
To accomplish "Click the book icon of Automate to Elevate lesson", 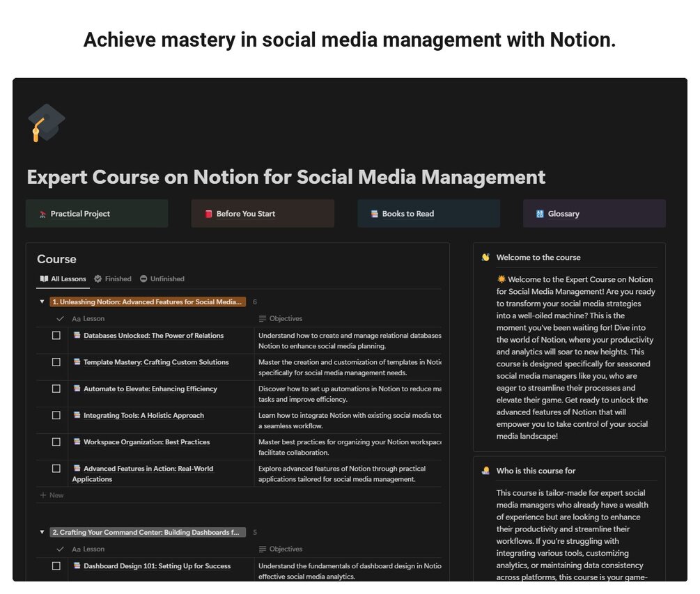I will 77,389.
